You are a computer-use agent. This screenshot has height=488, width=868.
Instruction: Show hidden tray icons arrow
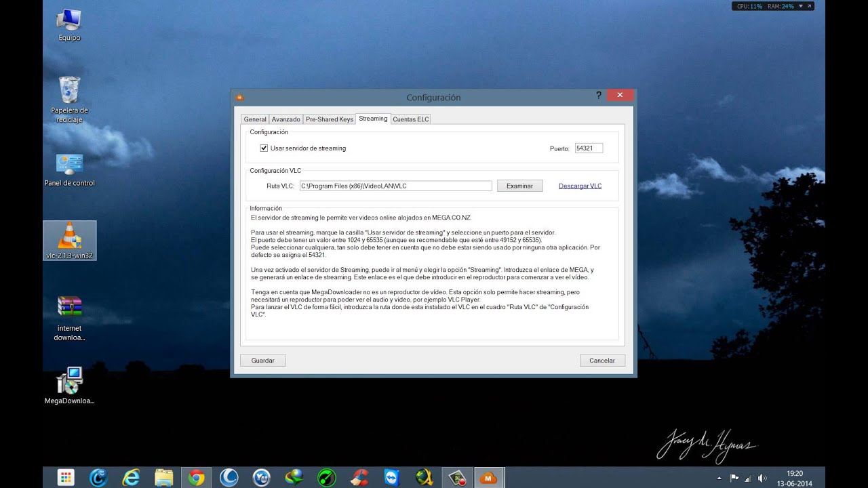coord(719,478)
